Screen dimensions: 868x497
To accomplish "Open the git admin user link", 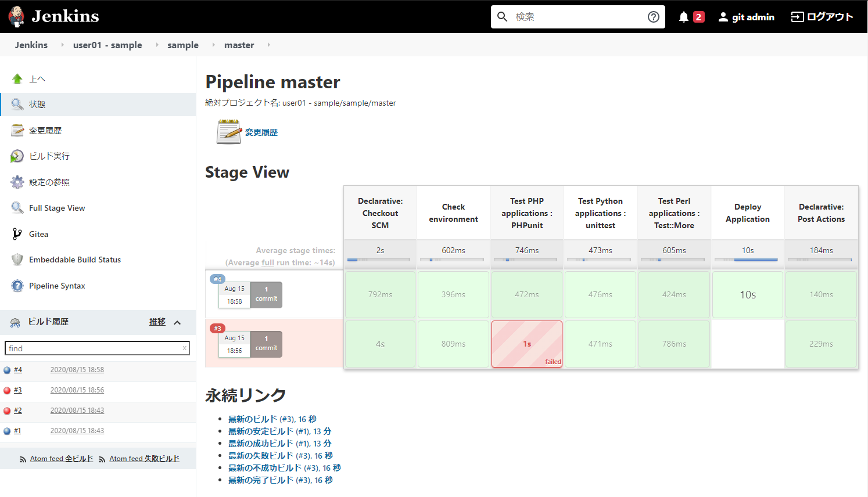I will [x=753, y=17].
